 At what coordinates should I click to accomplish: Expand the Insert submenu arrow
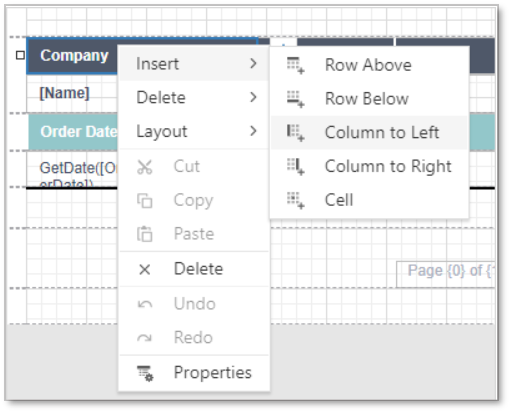pos(253,63)
